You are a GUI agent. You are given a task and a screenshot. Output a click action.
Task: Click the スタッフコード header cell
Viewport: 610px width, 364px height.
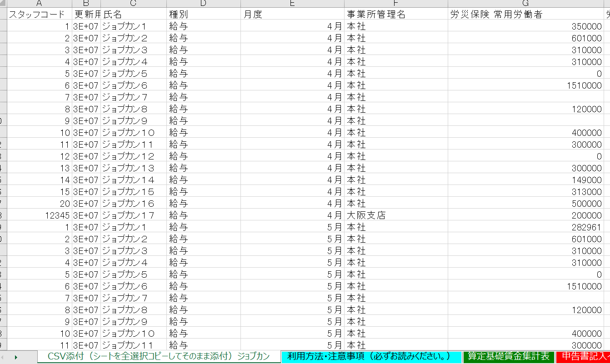[40, 14]
